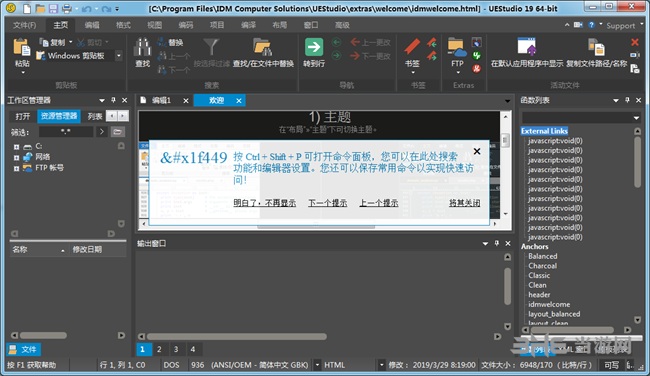The height and width of the screenshot is (376, 650).
Task: Open Find/Replace in Files (查找/在文件中替换)
Action: [x=263, y=47]
